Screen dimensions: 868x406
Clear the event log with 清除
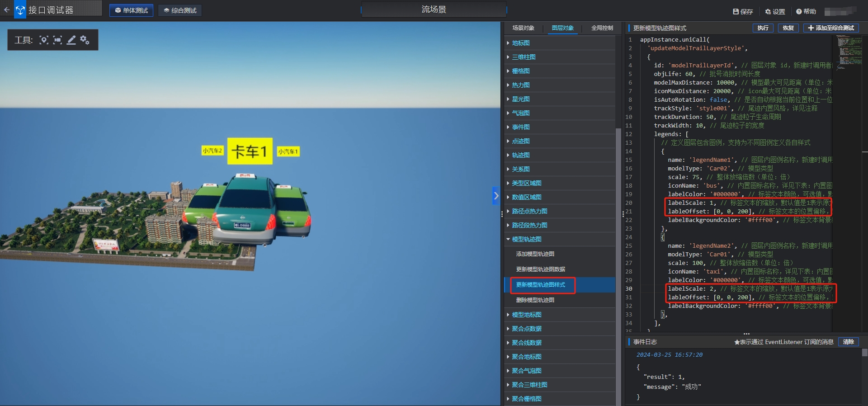(849, 342)
